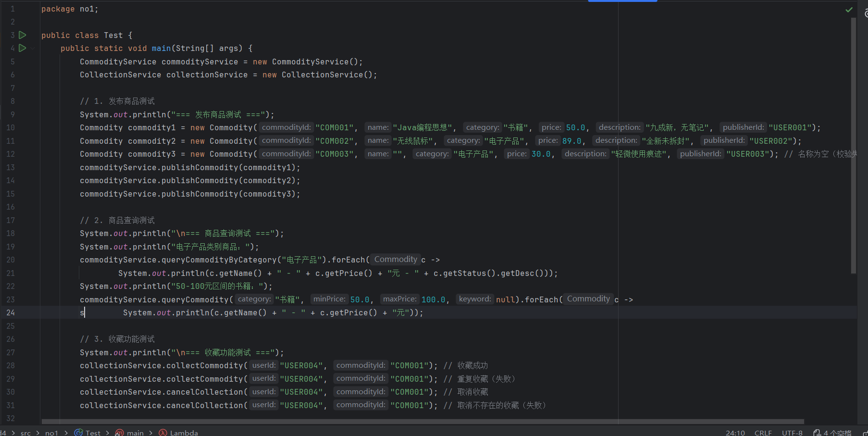Change the CRLF line separator setting
The image size is (868, 436).
click(763, 433)
